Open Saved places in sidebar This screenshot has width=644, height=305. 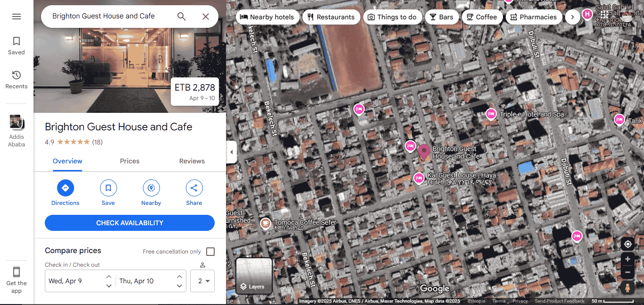click(x=17, y=45)
